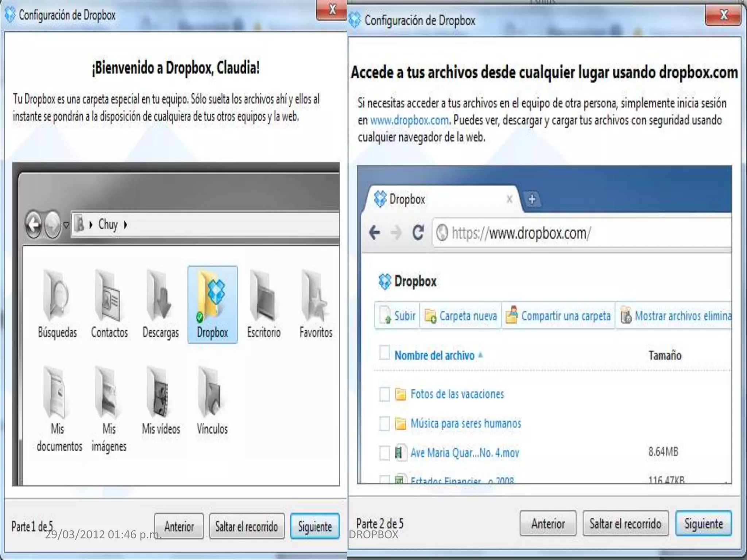Click the 8.64MB size value

click(663, 452)
